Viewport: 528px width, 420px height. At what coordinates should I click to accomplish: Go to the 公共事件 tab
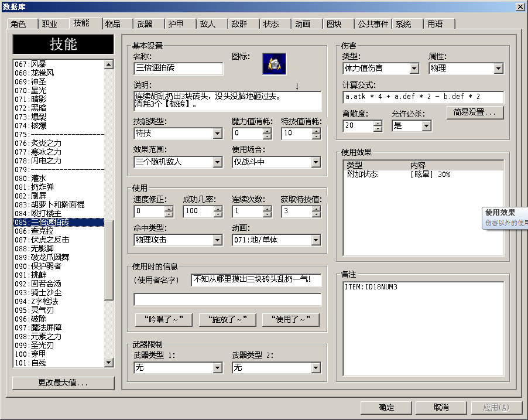click(x=373, y=24)
